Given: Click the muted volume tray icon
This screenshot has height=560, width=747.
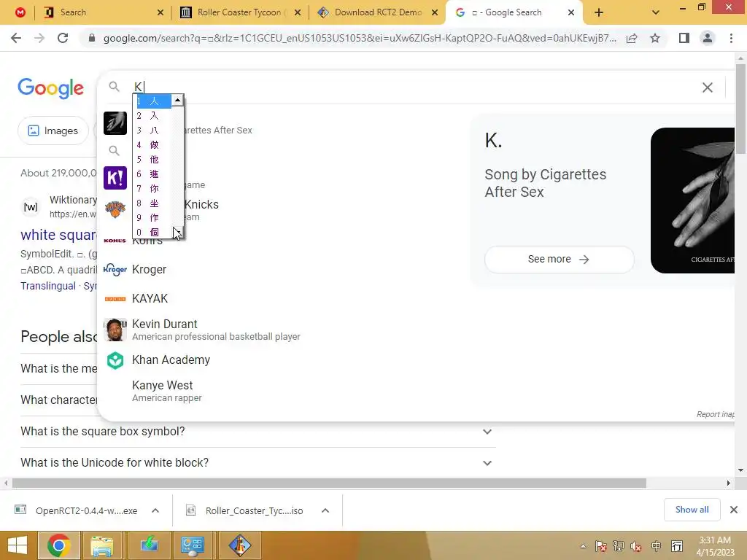Looking at the screenshot, I should coord(636,546).
